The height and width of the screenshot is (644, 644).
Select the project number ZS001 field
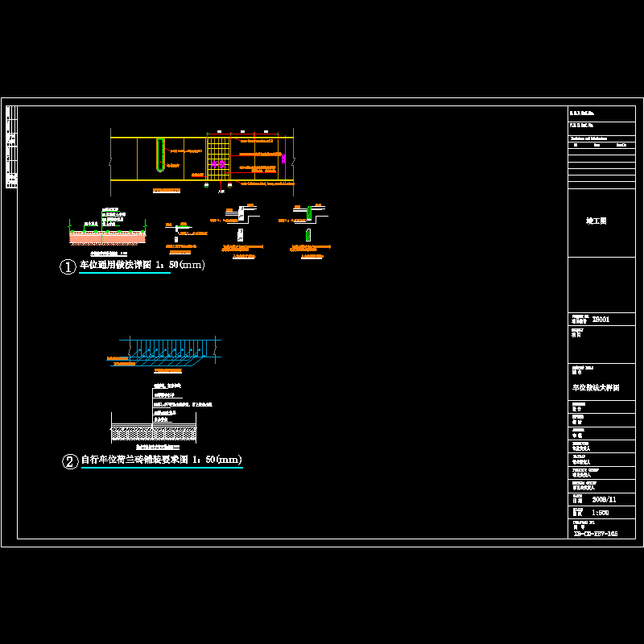tap(601, 320)
